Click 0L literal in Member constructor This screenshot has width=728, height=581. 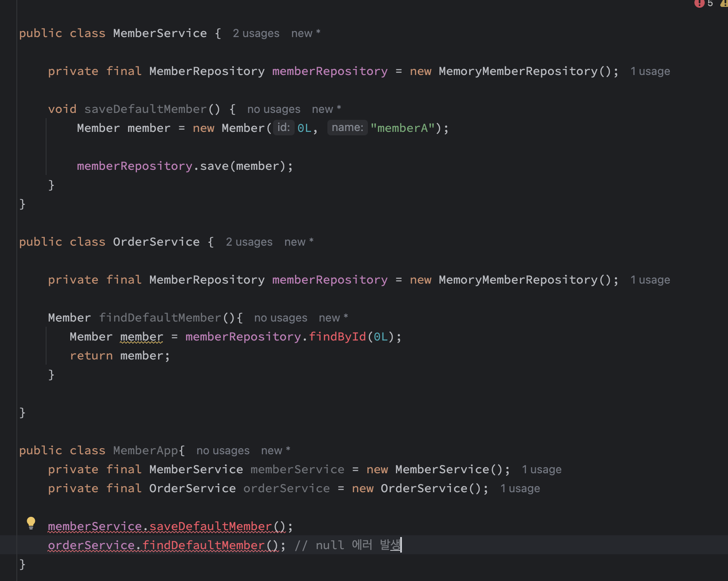304,128
